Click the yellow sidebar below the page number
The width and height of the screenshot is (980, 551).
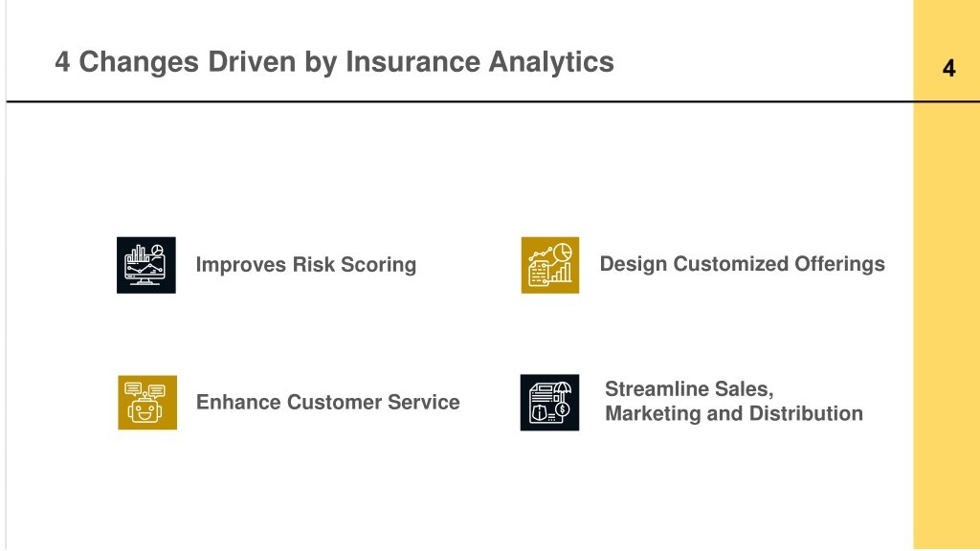click(x=947, y=325)
